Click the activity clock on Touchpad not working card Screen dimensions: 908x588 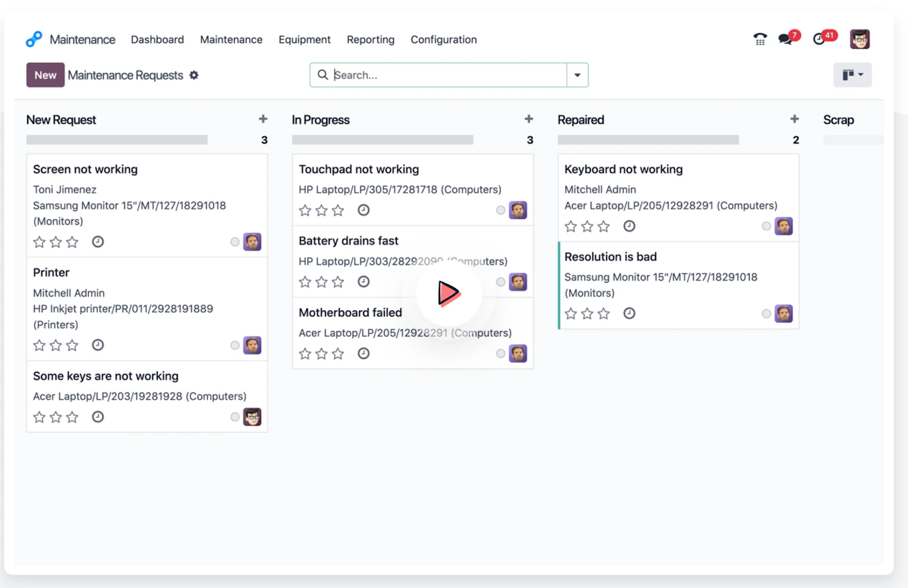pos(364,210)
